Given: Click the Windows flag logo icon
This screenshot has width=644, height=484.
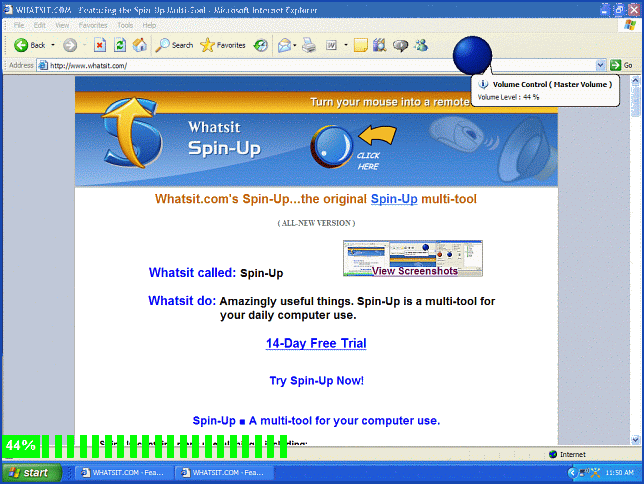Looking at the screenshot, I should [630, 25].
